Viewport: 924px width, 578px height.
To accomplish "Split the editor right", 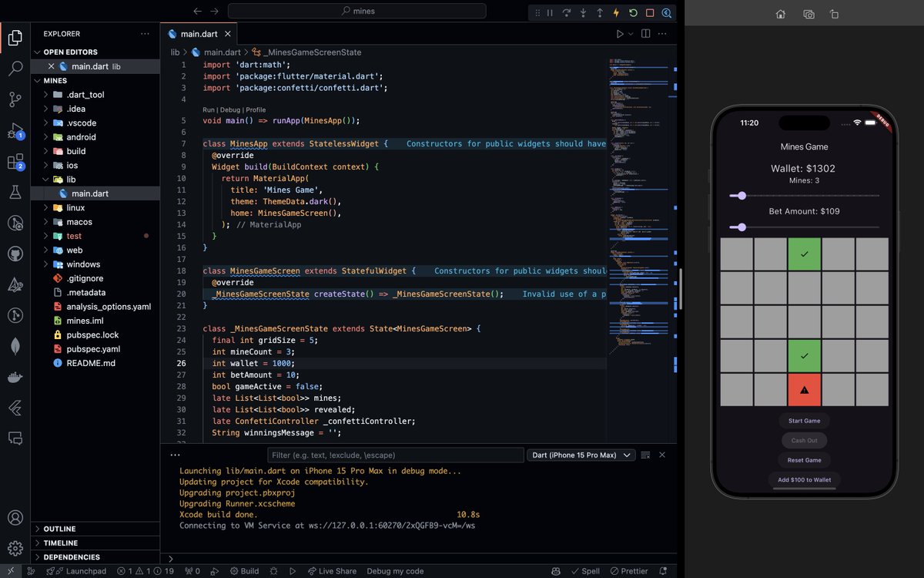I will 646,34.
